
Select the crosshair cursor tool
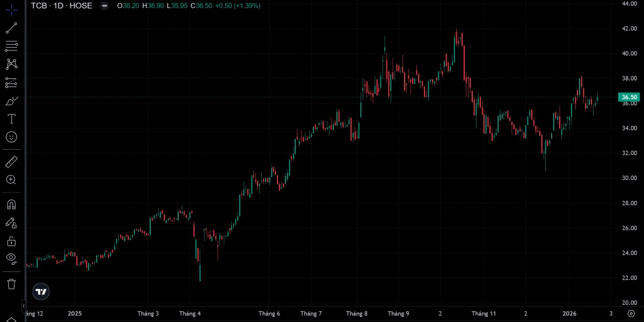(11, 10)
